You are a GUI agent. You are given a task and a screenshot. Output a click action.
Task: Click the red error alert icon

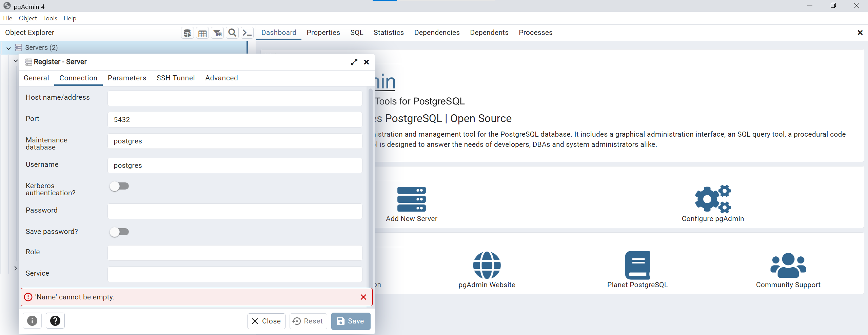28,297
